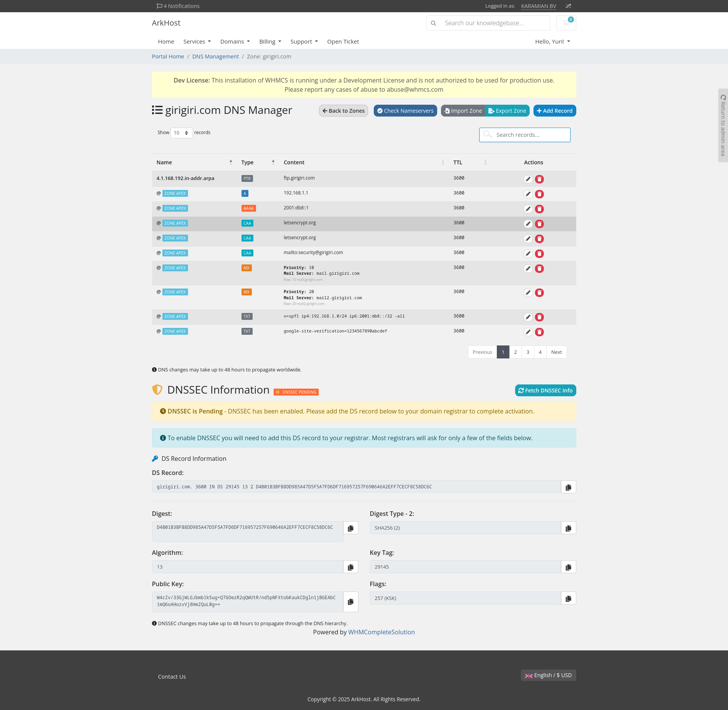Copy the Key Tag 29145
This screenshot has height=710, width=728.
(x=568, y=567)
